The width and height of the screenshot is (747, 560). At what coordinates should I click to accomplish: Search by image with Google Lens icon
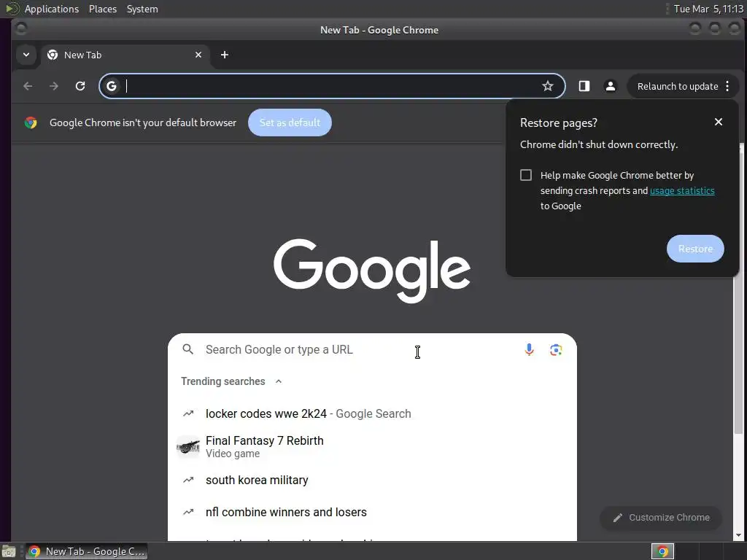pos(556,350)
